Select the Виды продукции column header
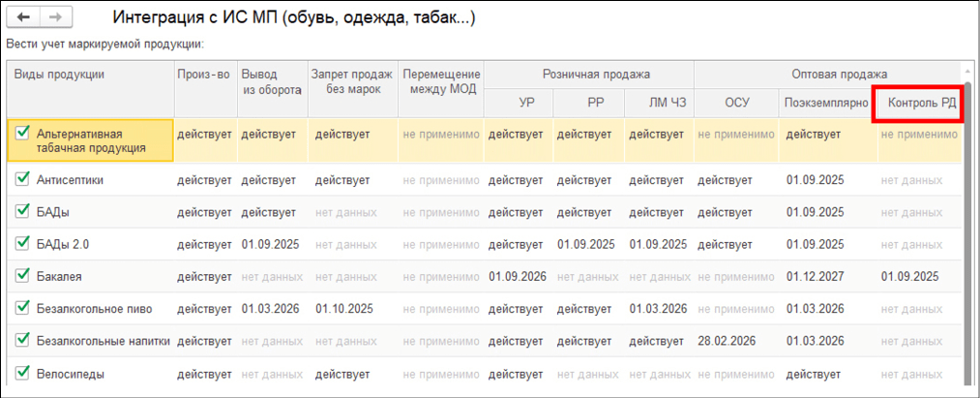 tap(59, 75)
